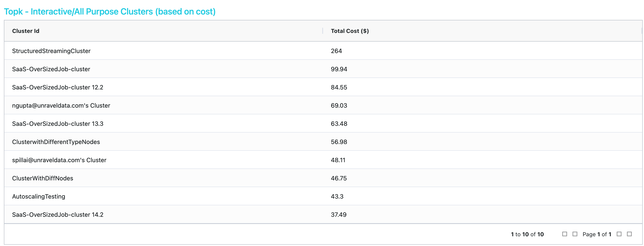This screenshot has height=246, width=644.
Task: Click the 99.94 cost value
Action: pos(339,69)
